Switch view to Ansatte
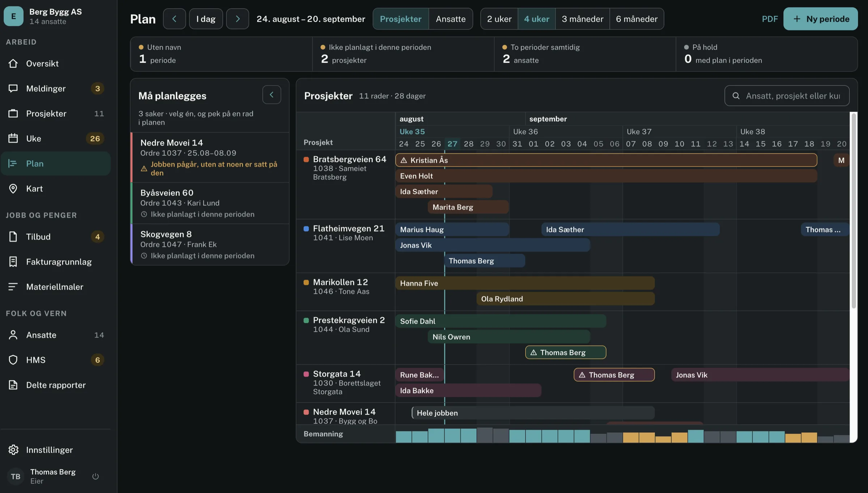The image size is (868, 493). [x=450, y=18]
